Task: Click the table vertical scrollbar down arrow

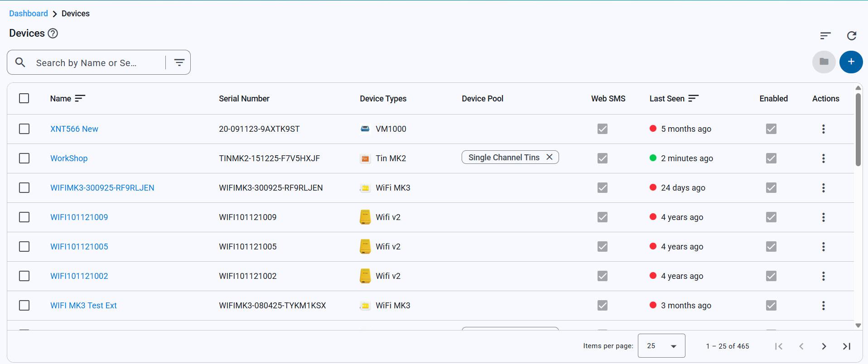Action: pyautogui.click(x=858, y=325)
